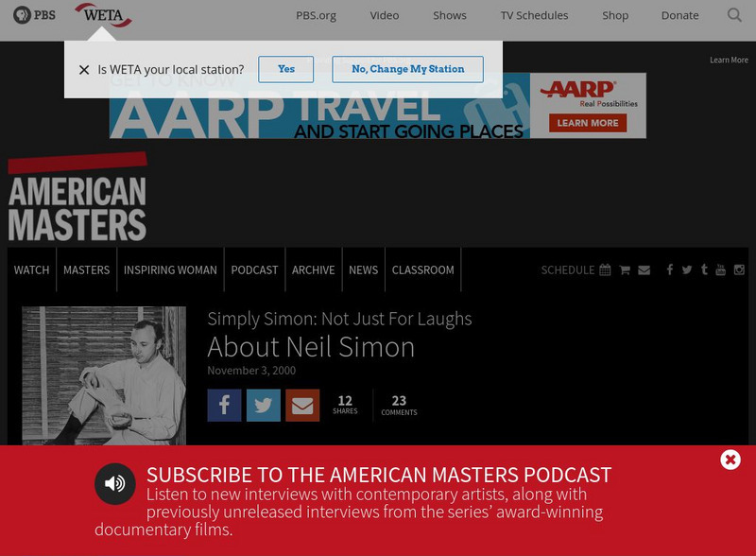Open the SCHEDULE calendar icon
This screenshot has height=556, width=756.
(605, 269)
